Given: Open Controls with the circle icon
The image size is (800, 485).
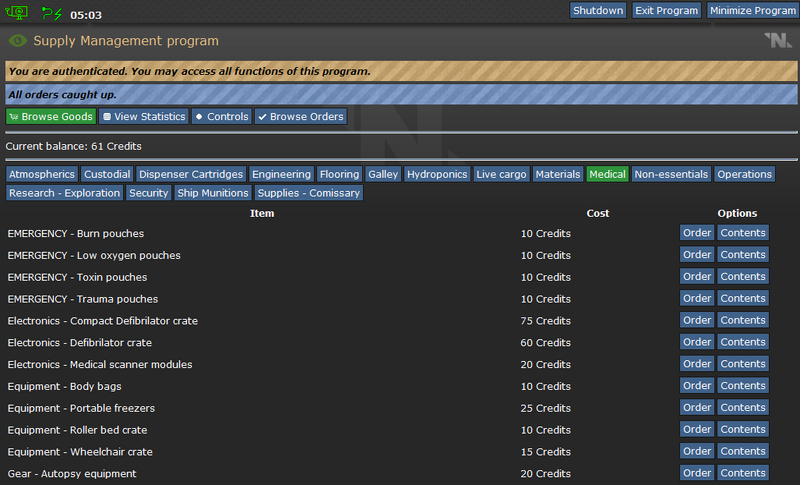Looking at the screenshot, I should tap(221, 117).
